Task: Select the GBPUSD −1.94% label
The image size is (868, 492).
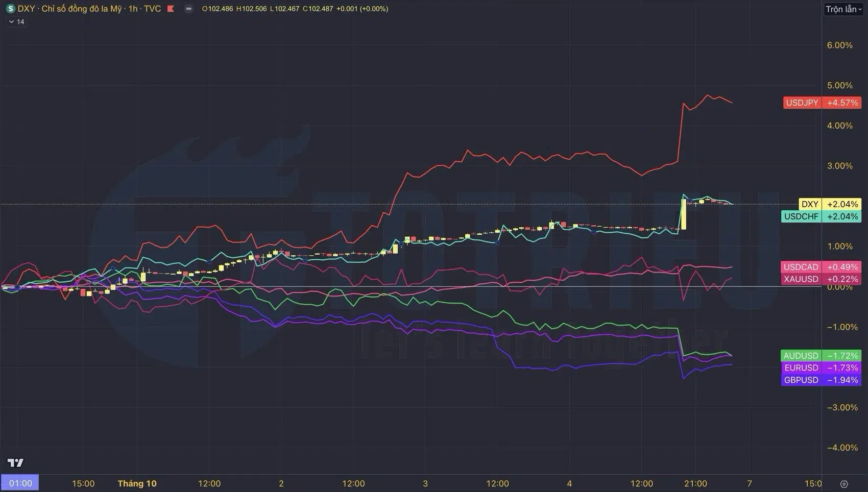Action: (x=821, y=380)
